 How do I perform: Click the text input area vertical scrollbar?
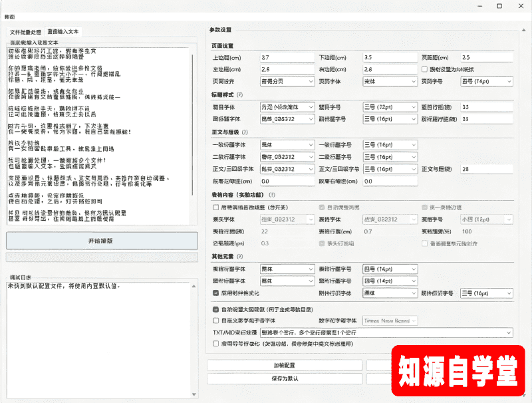pyautogui.click(x=192, y=125)
